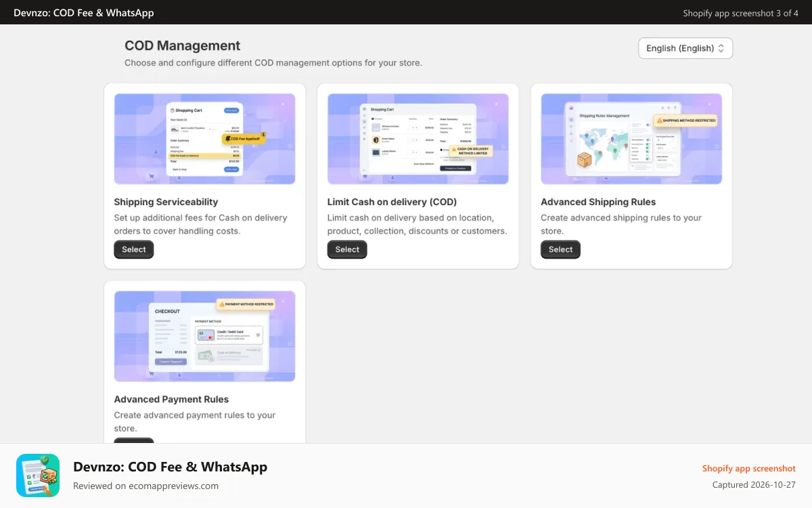Open the Advanced Shipping Rules preview image
812x508 pixels.
pyautogui.click(x=631, y=139)
